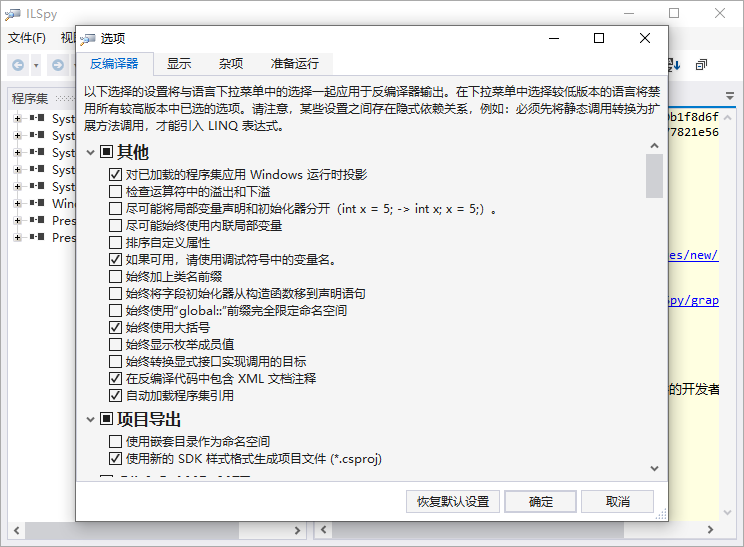
Task: Cancel the options dialog with 取消
Action: click(617, 501)
